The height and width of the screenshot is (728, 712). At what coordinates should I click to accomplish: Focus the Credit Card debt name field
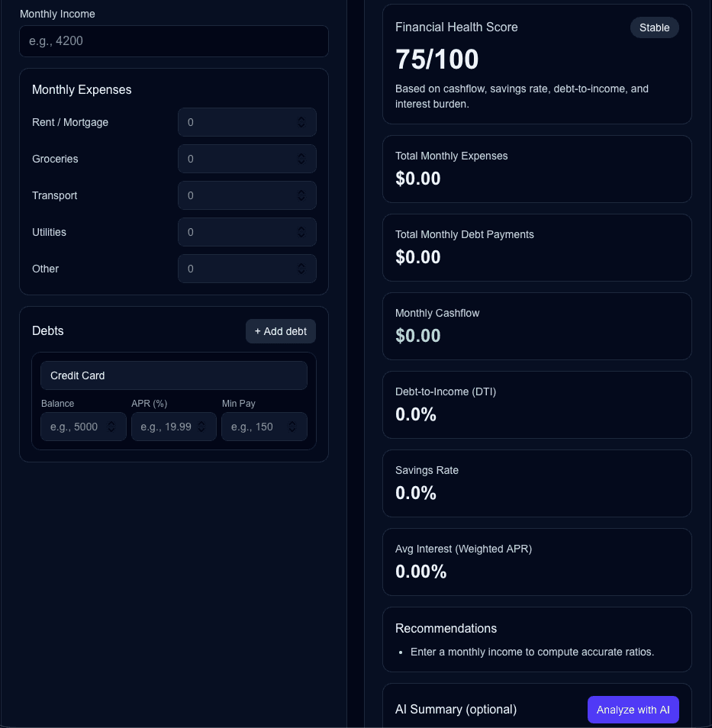point(173,375)
